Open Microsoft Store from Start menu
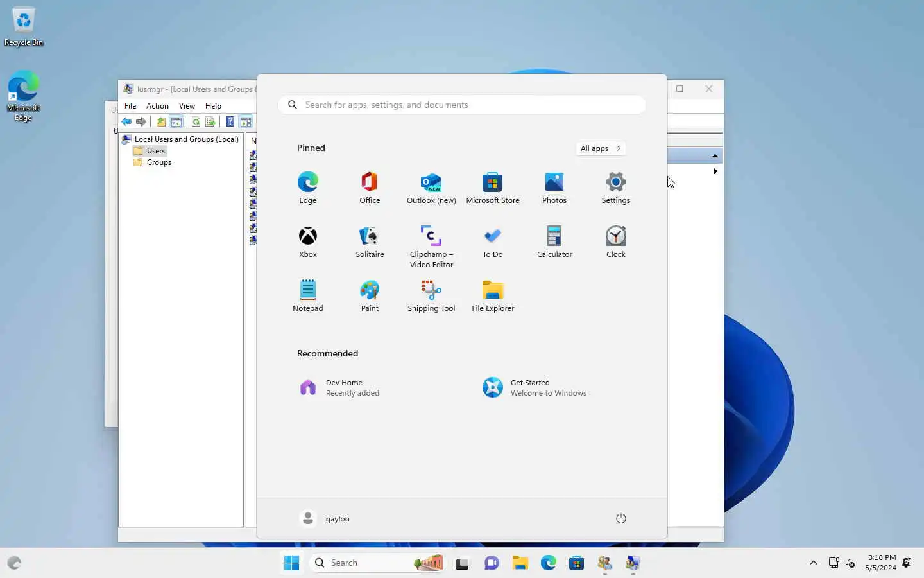Screen dimensions: 924x578 click(x=493, y=188)
